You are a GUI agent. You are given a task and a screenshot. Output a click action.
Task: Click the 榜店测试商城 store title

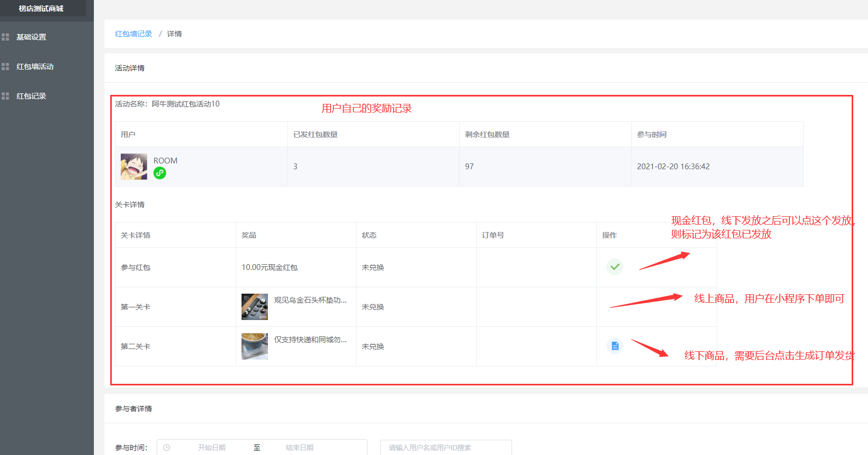tap(41, 8)
